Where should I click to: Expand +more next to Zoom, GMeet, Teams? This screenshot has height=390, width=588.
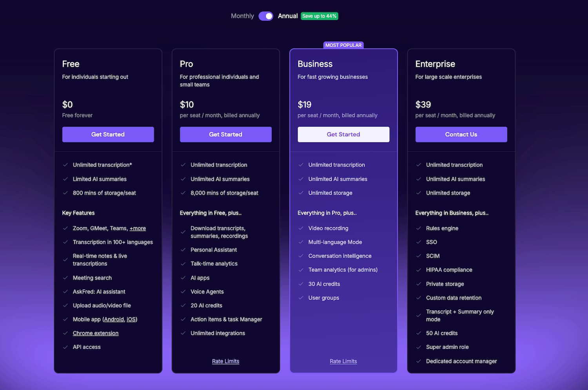pos(138,228)
